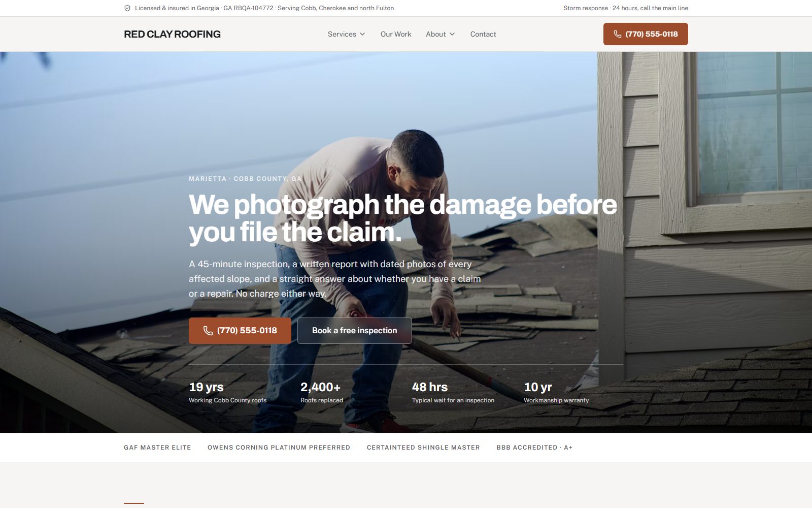
Task: Click the 19 yrs statistic
Action: [x=227, y=393]
